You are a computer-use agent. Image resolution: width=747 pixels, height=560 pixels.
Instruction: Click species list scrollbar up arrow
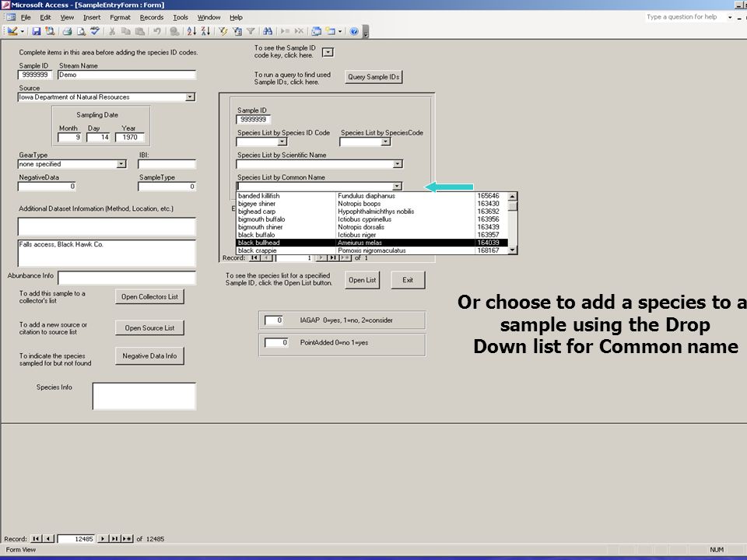tap(513, 196)
